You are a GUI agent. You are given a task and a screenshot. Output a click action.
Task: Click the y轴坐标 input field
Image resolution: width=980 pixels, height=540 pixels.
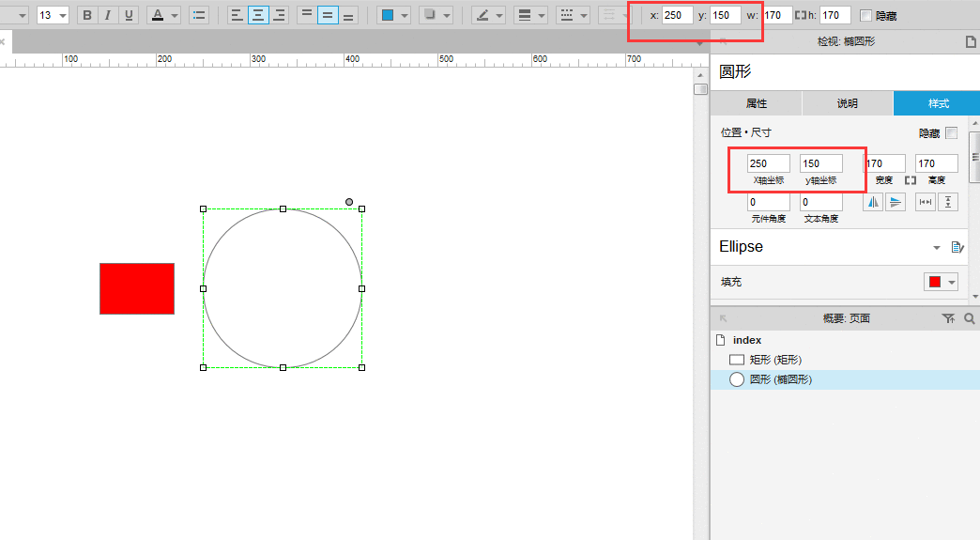pos(821,163)
